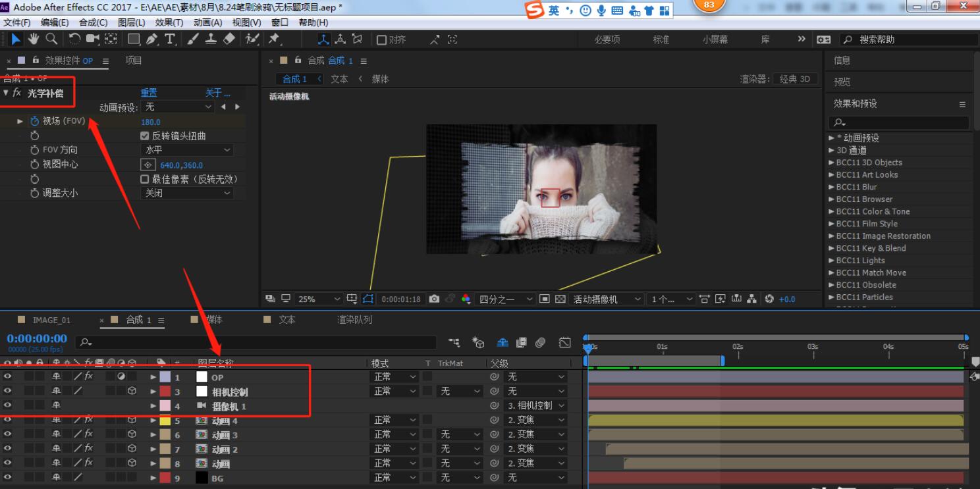
Task: Select the Roto Brush tool
Action: click(x=252, y=39)
